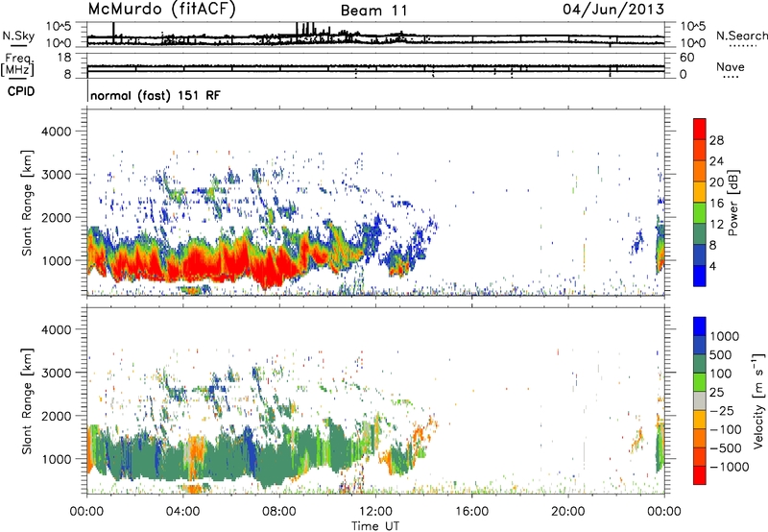Click the McMurdo (fitACF) plot title
The height and width of the screenshot is (532, 768).
[161, 10]
